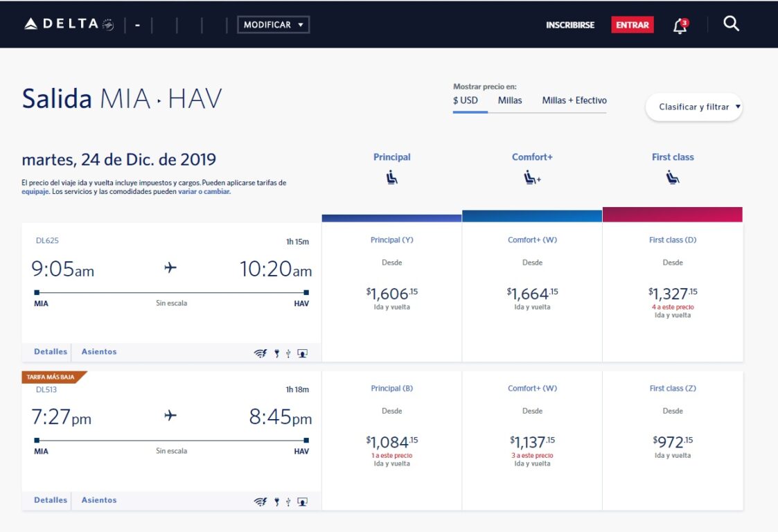This screenshot has height=532, width=778.
Task: Select the Principal column header
Action: (x=392, y=157)
